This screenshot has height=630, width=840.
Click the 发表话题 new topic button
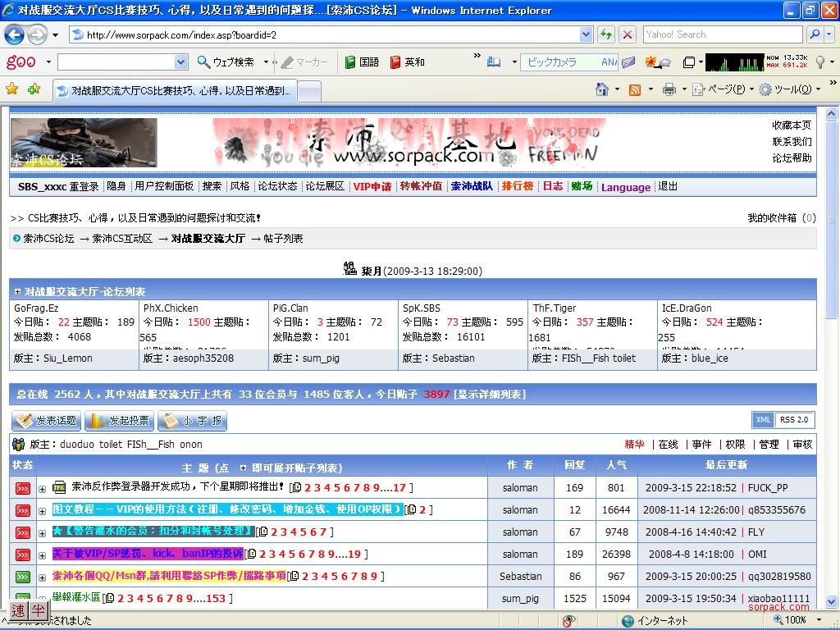tap(46, 421)
